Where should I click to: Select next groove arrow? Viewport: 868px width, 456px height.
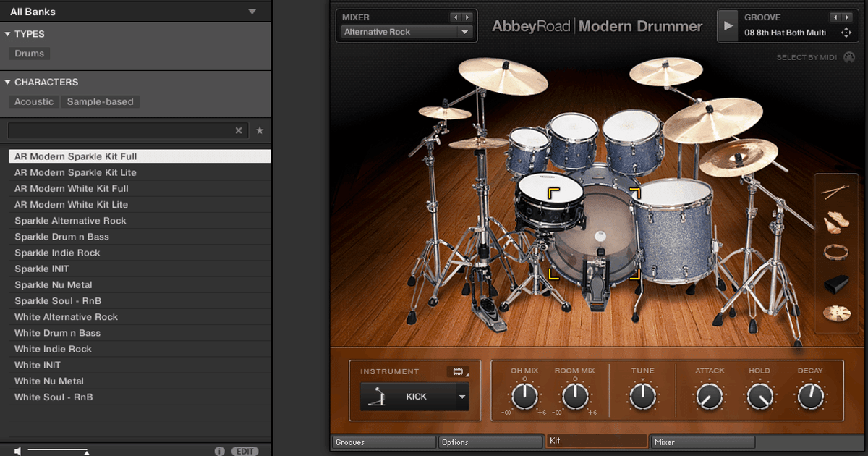847,17
